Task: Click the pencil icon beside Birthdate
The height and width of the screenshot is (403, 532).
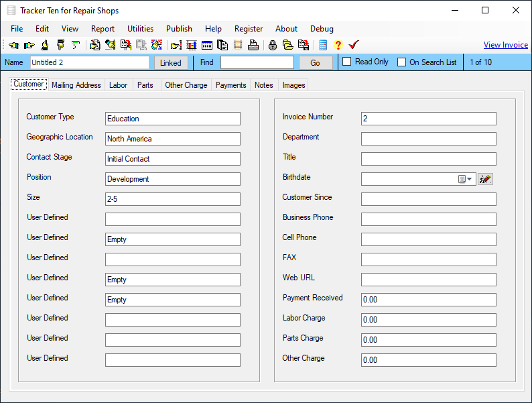Action: [486, 179]
